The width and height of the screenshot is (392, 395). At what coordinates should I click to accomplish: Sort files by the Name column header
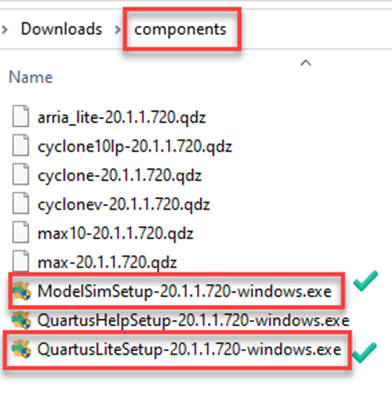(31, 77)
